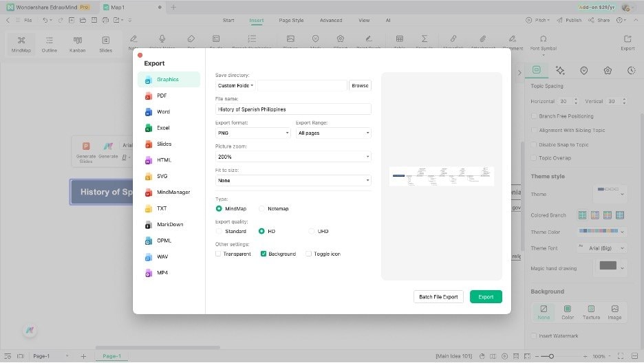Viewport: 644px width, 363px height.
Task: Choose HD export quality
Action: point(261,231)
